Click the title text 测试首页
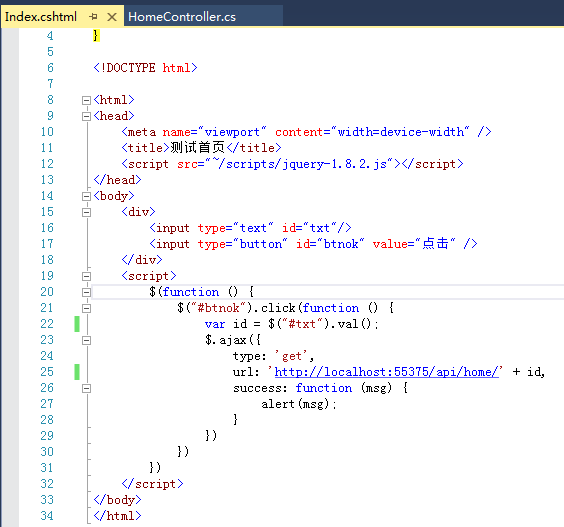 pos(197,147)
